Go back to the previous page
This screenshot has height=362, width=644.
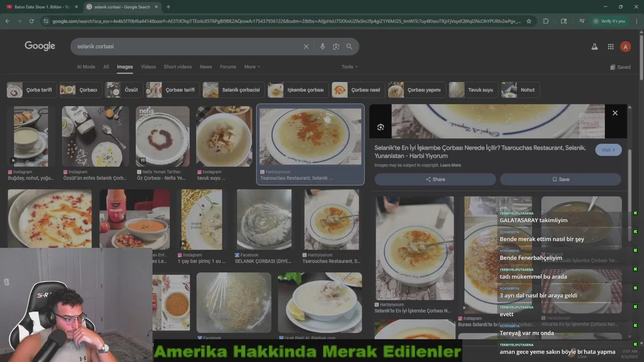click(7, 21)
